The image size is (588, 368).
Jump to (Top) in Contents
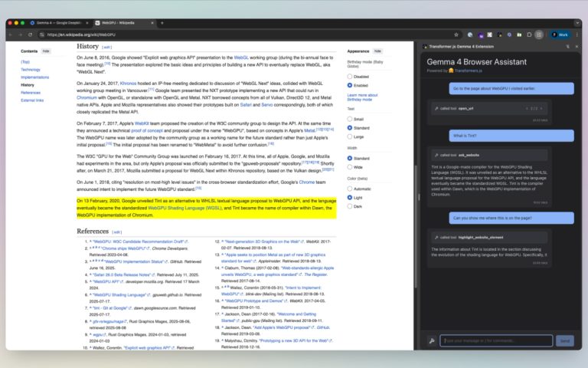(x=25, y=62)
